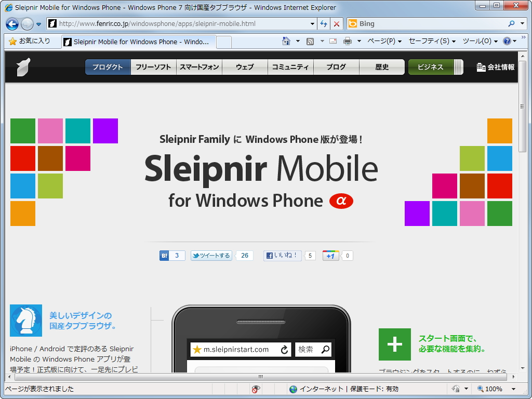The image size is (532, 399).
Task: Open the お気に入り favorites button
Action: (30, 41)
